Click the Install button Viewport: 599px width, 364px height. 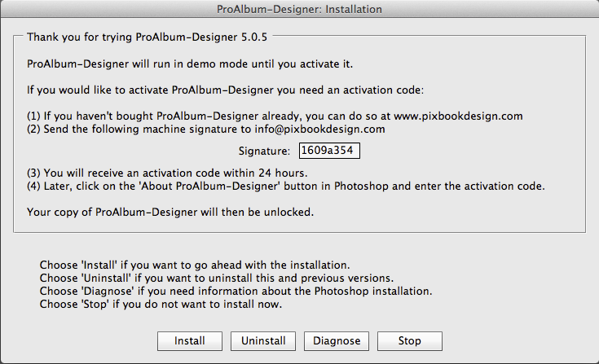(x=189, y=340)
